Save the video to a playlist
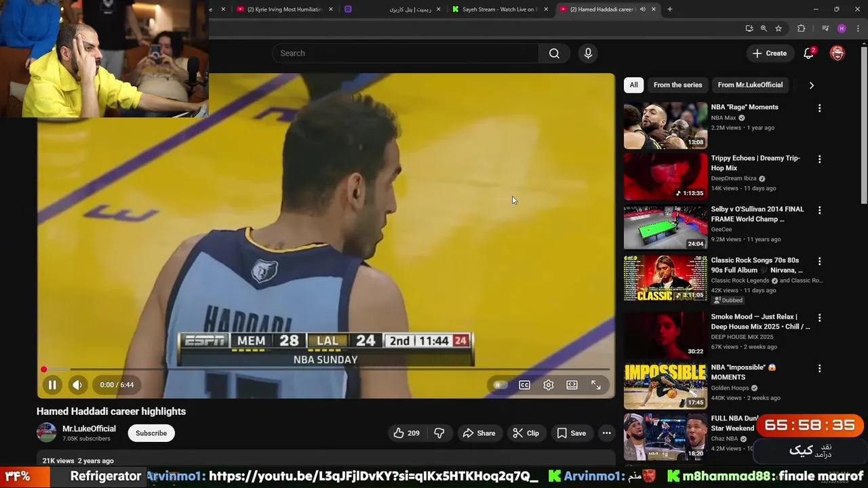The width and height of the screenshot is (868, 488). [x=571, y=433]
